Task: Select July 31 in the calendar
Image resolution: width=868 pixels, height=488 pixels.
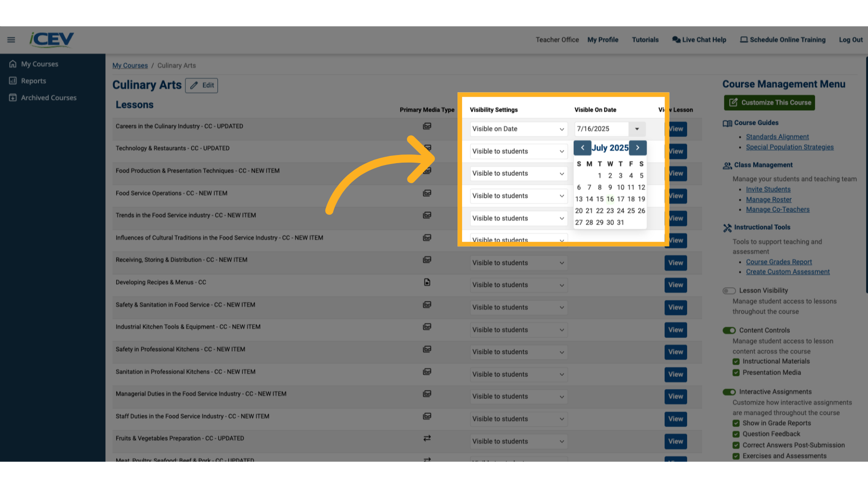Action: pyautogui.click(x=620, y=222)
